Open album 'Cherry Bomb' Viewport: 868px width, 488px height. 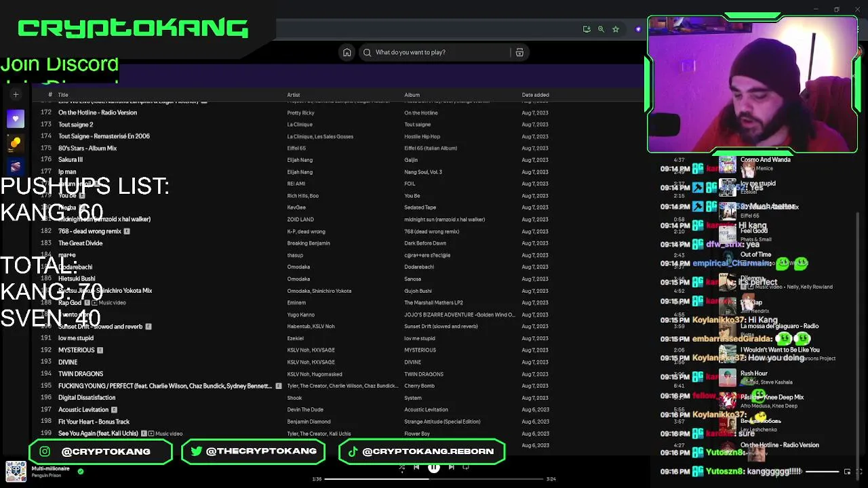point(420,386)
